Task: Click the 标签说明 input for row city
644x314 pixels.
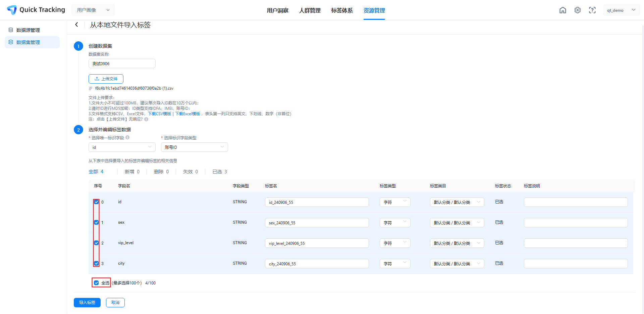Action: click(576, 264)
